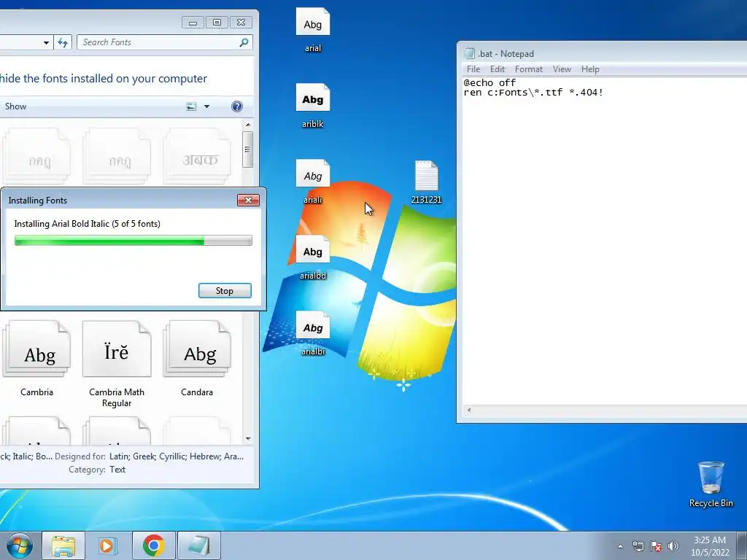Click Show in Fonts toolbar

[16, 106]
